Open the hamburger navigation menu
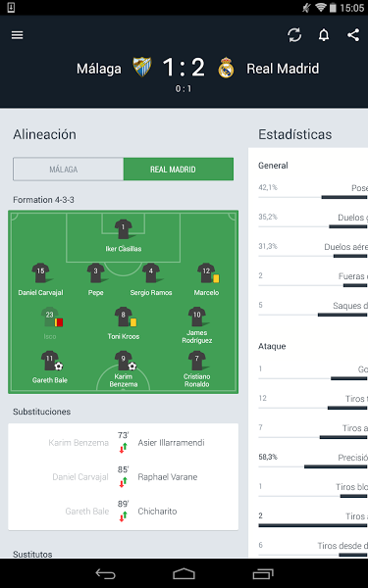This screenshot has height=588, width=368. 18,35
